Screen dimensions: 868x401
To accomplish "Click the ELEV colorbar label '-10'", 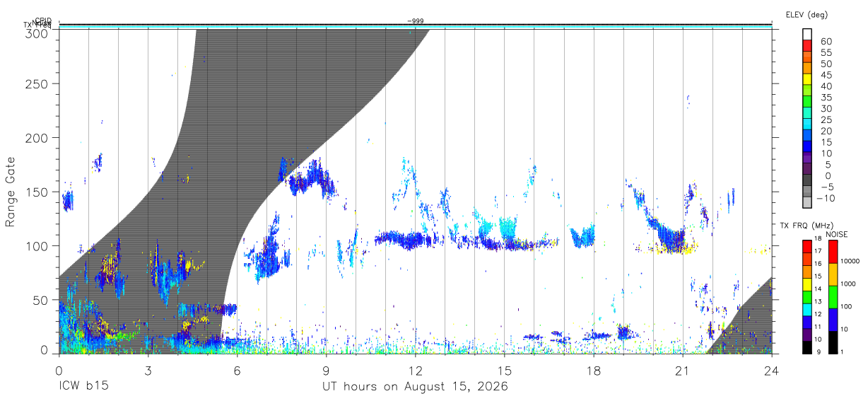I will pyautogui.click(x=824, y=198).
